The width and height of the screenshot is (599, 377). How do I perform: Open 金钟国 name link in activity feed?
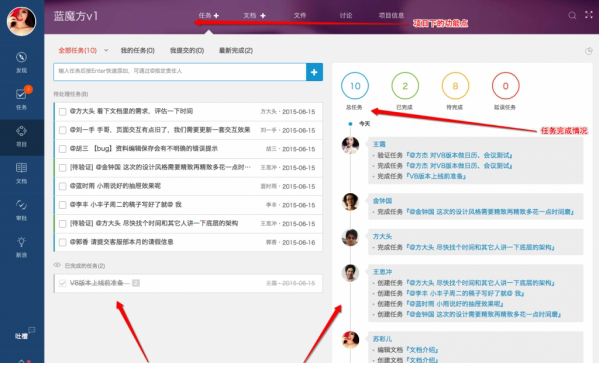[382, 201]
